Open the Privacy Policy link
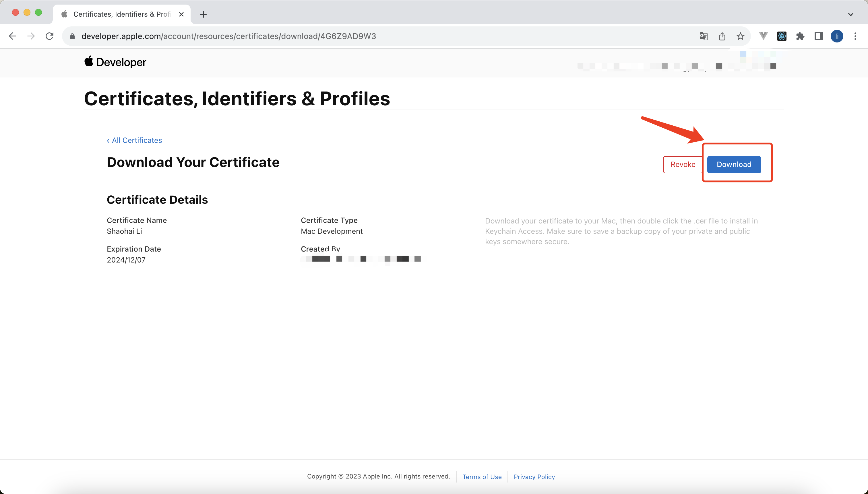 coord(534,477)
